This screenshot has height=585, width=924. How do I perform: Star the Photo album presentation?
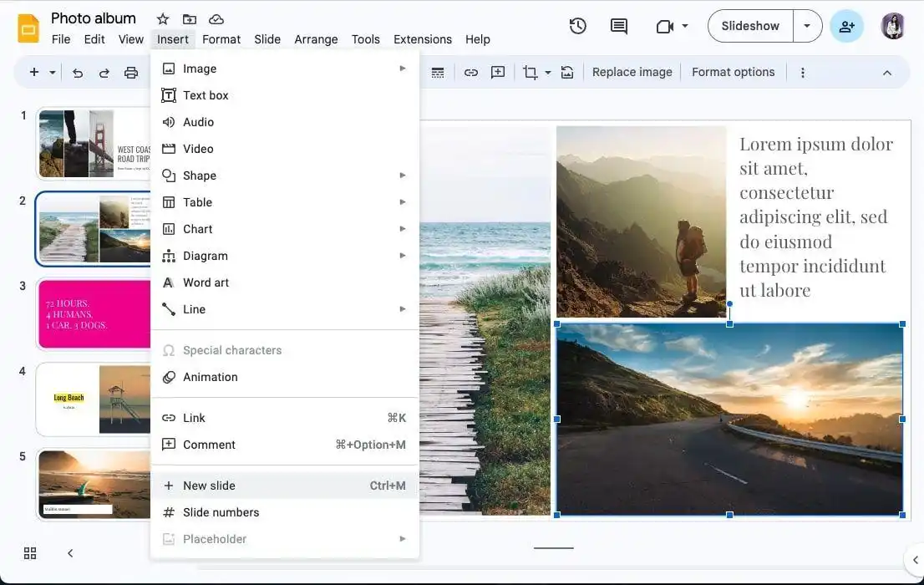point(163,18)
